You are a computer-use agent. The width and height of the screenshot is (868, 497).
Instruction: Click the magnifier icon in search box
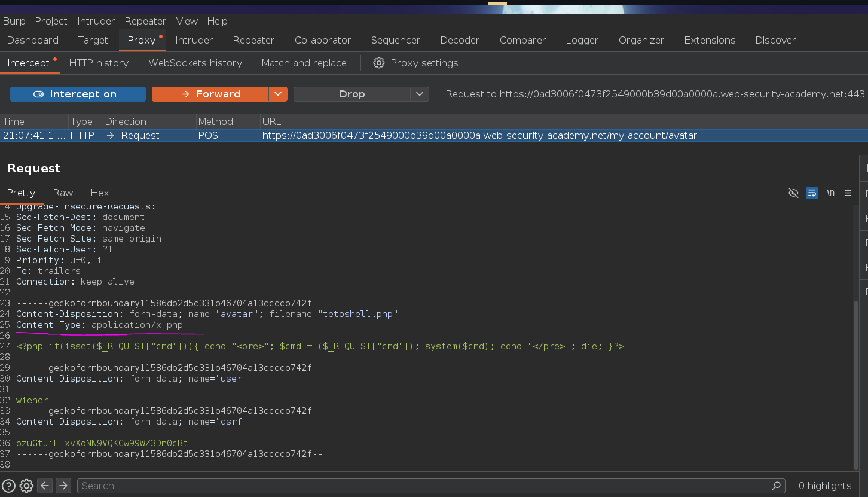[x=776, y=486]
